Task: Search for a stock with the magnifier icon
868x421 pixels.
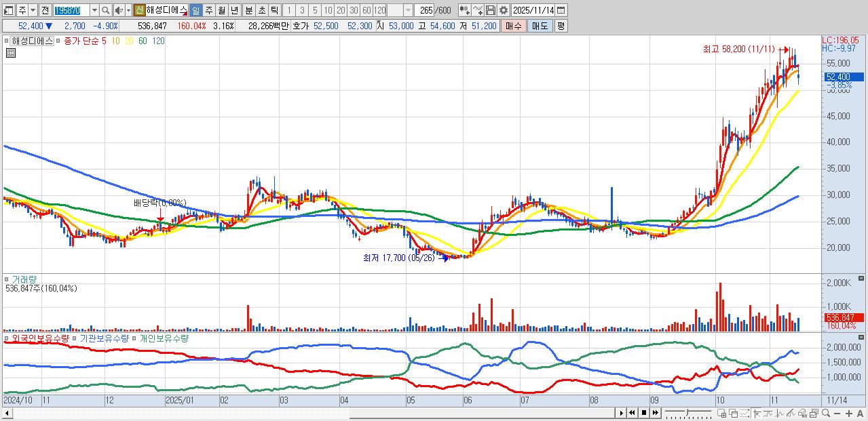Action: 106,10
